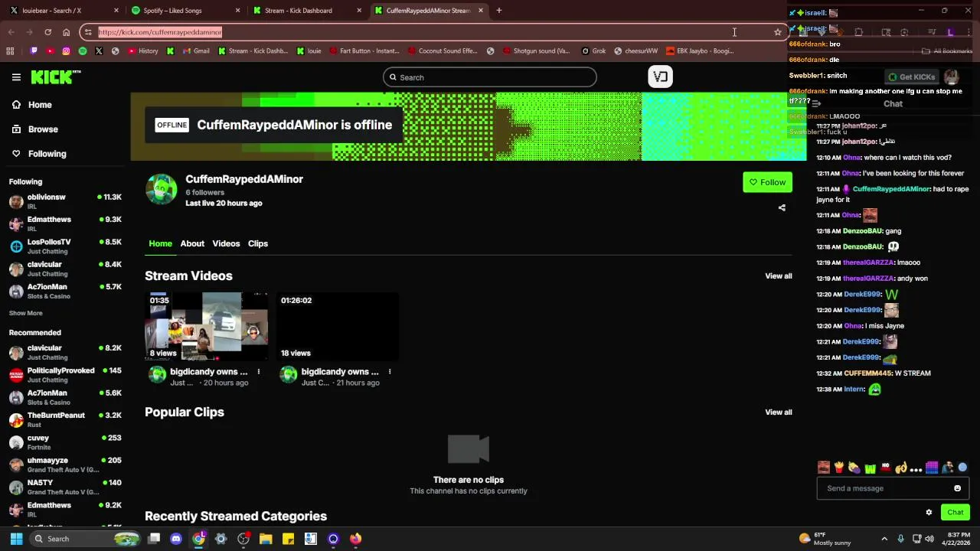Viewport: 980px width, 551px height.
Task: Click the green Chat send button
Action: 955,513
